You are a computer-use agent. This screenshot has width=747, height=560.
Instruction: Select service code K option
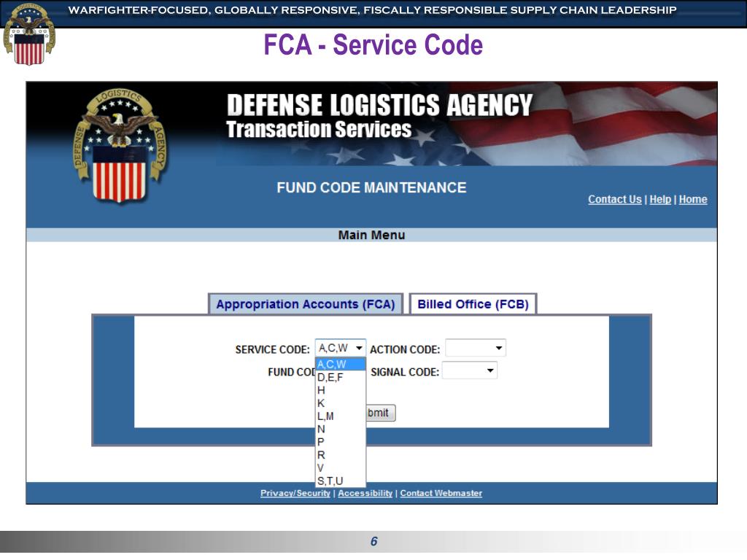[340, 402]
